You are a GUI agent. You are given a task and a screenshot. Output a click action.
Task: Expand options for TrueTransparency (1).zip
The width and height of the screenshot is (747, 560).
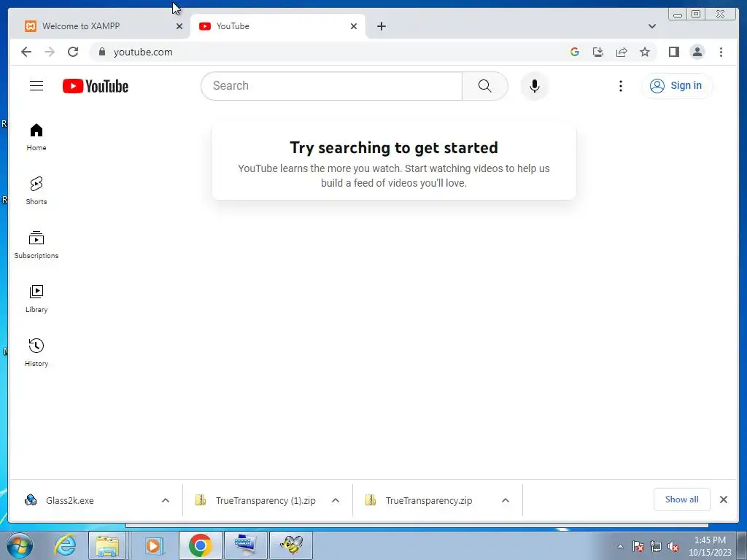[x=336, y=500]
